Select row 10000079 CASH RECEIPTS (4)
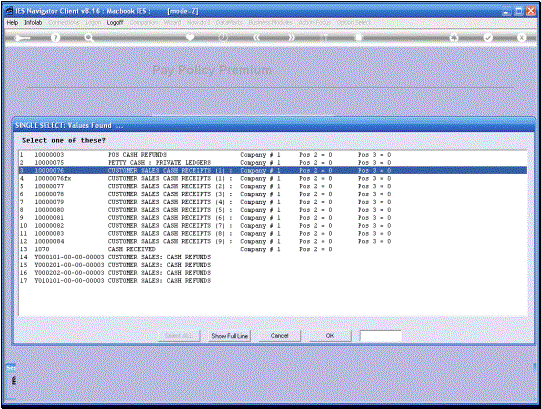Image resolution: width=541 pixels, height=409 pixels. tap(273, 202)
